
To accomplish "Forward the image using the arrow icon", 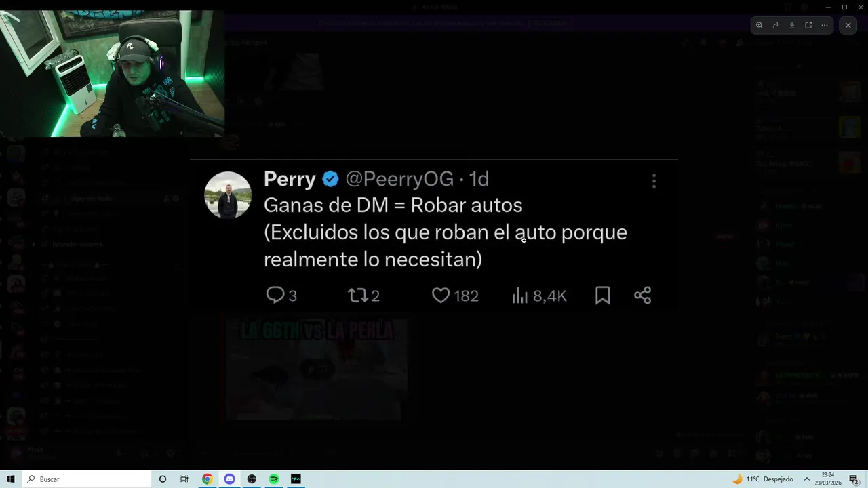I will [776, 25].
